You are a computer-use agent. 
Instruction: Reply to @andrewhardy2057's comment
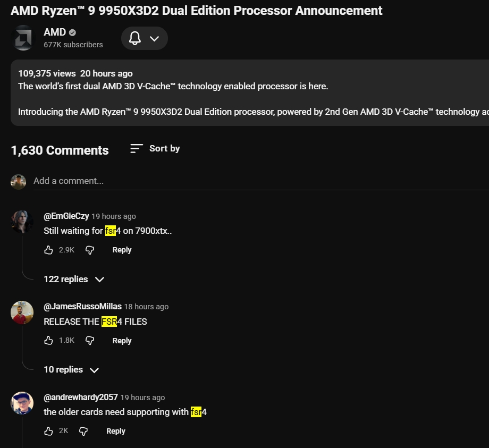click(115, 431)
